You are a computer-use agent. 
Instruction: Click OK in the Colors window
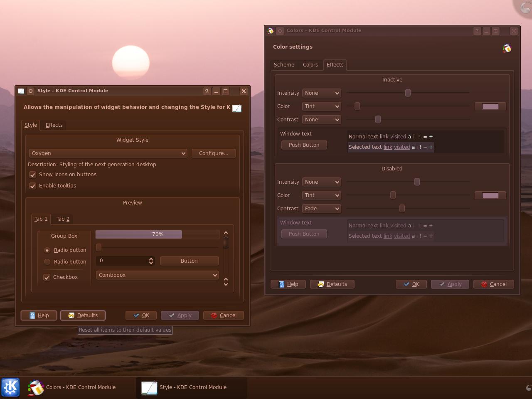click(x=411, y=284)
